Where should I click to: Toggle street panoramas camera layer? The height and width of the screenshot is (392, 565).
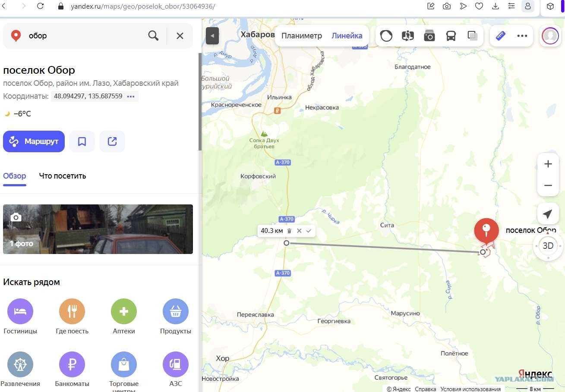point(429,36)
